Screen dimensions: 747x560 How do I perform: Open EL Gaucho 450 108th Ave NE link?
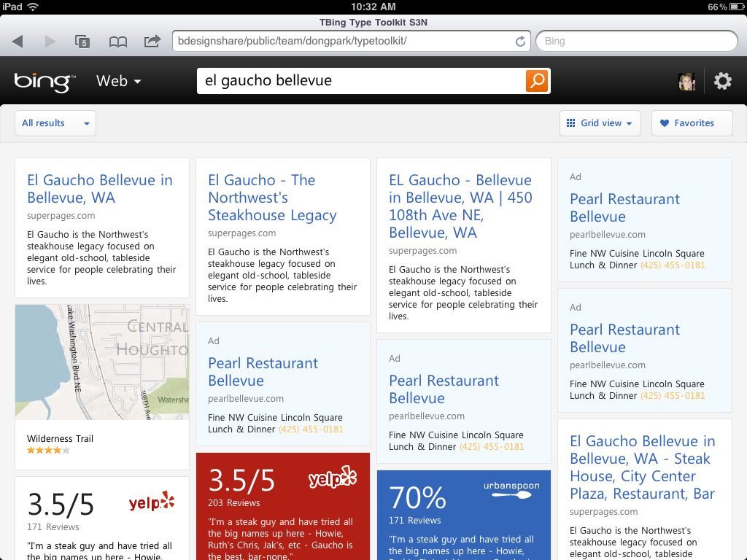pyautogui.click(x=460, y=206)
